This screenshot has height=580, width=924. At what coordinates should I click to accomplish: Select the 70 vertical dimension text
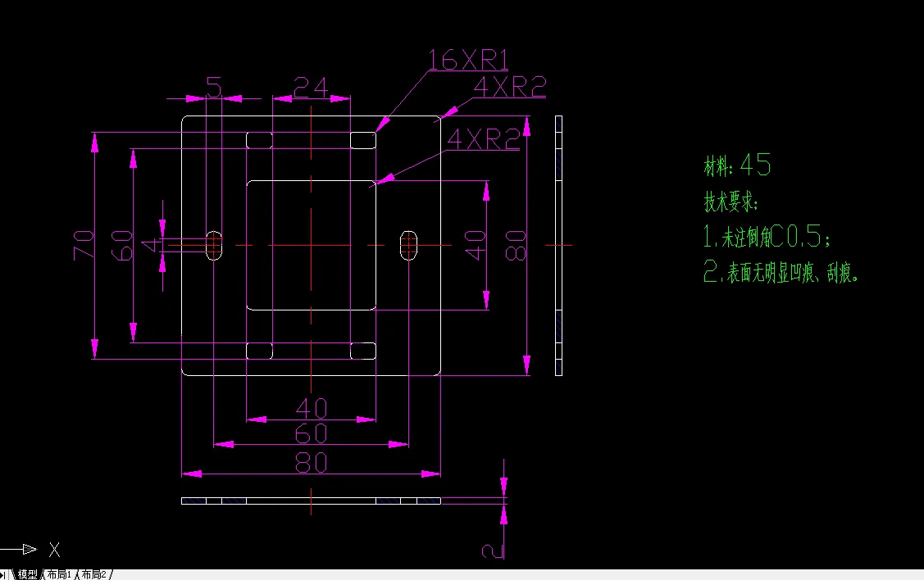click(x=84, y=245)
